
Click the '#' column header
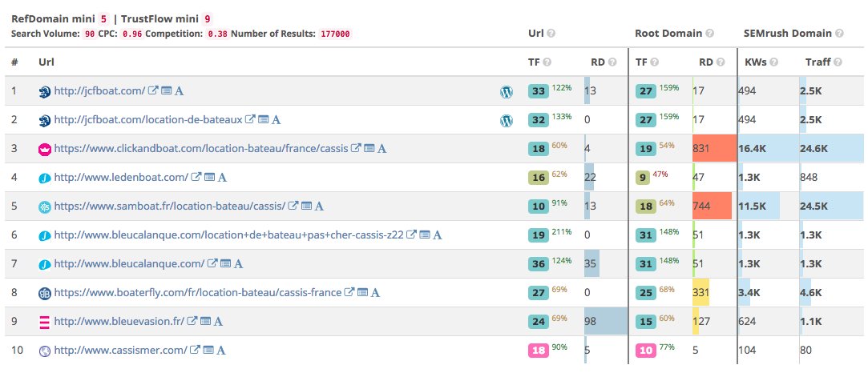coord(14,62)
